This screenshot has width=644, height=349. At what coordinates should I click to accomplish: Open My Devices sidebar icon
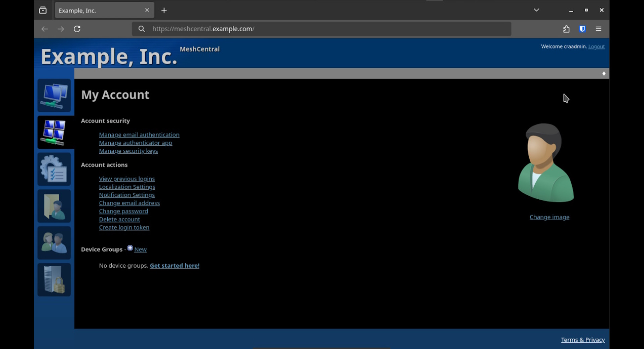click(x=54, y=95)
